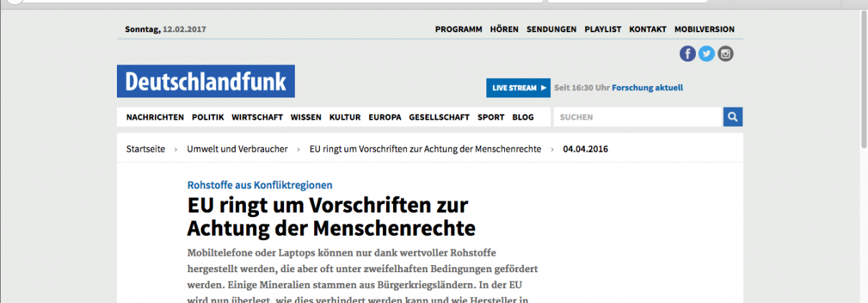The image size is (868, 303).
Task: Click the Hören link
Action: point(504,30)
